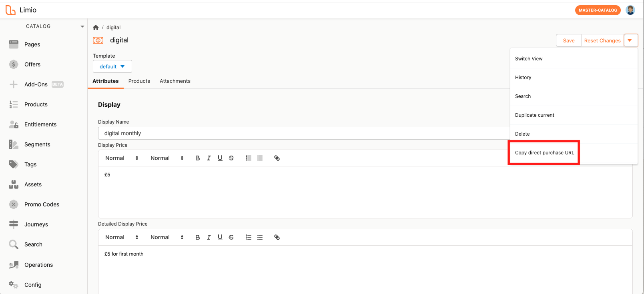This screenshot has width=644, height=294.
Task: Apply italic in Display Price editor
Action: 209,158
